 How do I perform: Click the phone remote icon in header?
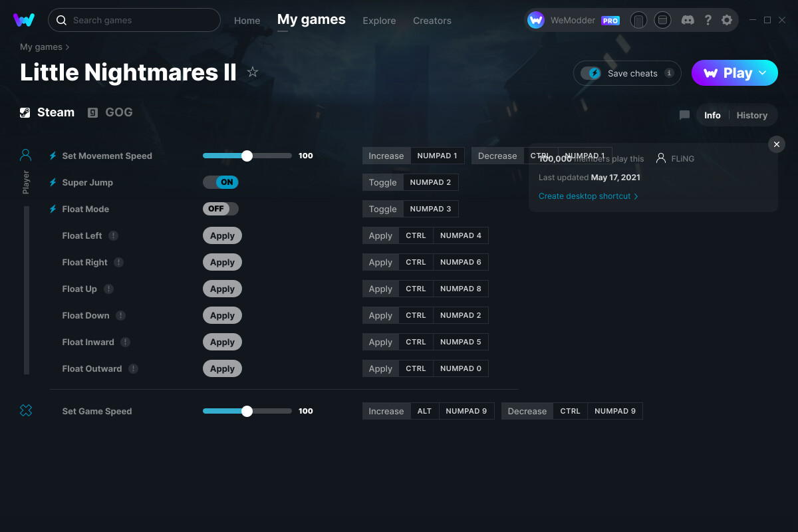coord(638,20)
